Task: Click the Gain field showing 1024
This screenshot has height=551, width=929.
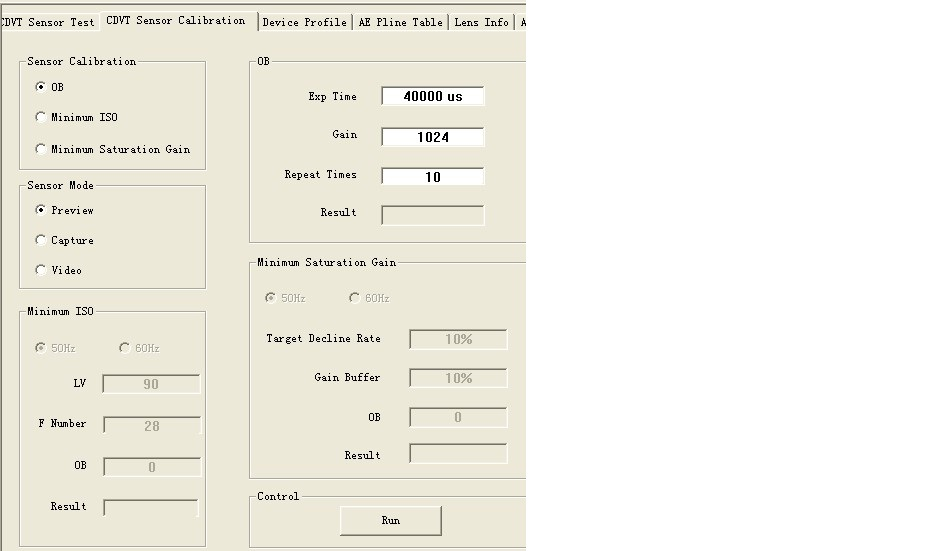Action: 433,137
